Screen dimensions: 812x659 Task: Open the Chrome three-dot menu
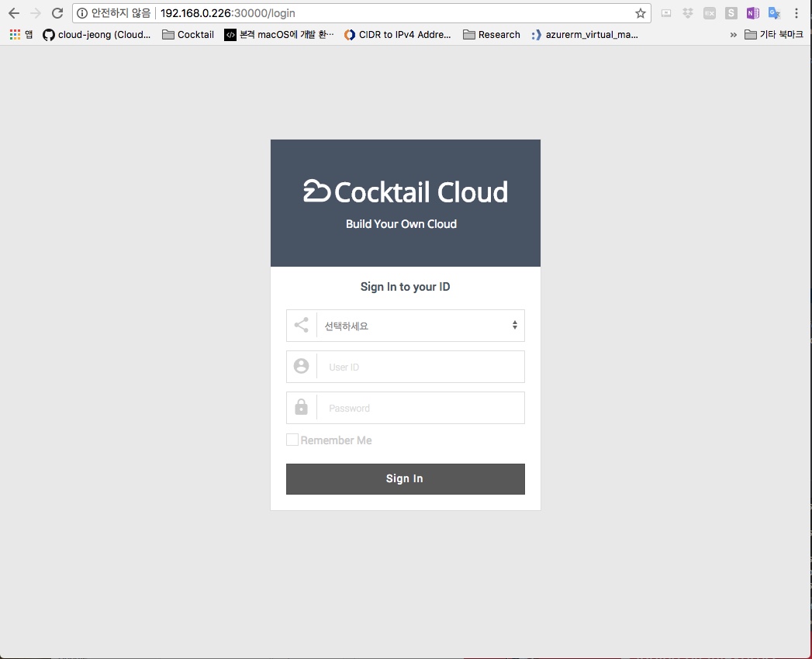coord(796,13)
